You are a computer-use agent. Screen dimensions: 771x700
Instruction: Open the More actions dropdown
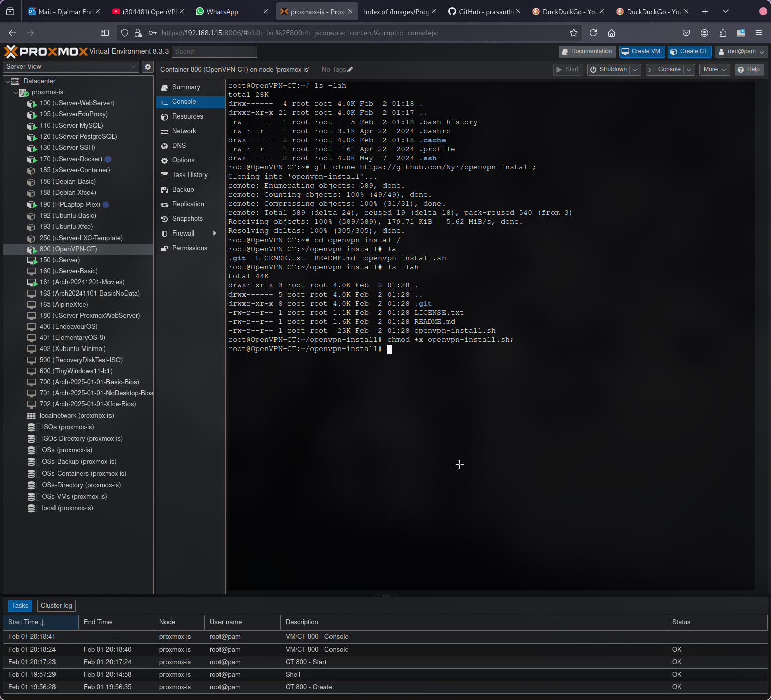pos(714,70)
